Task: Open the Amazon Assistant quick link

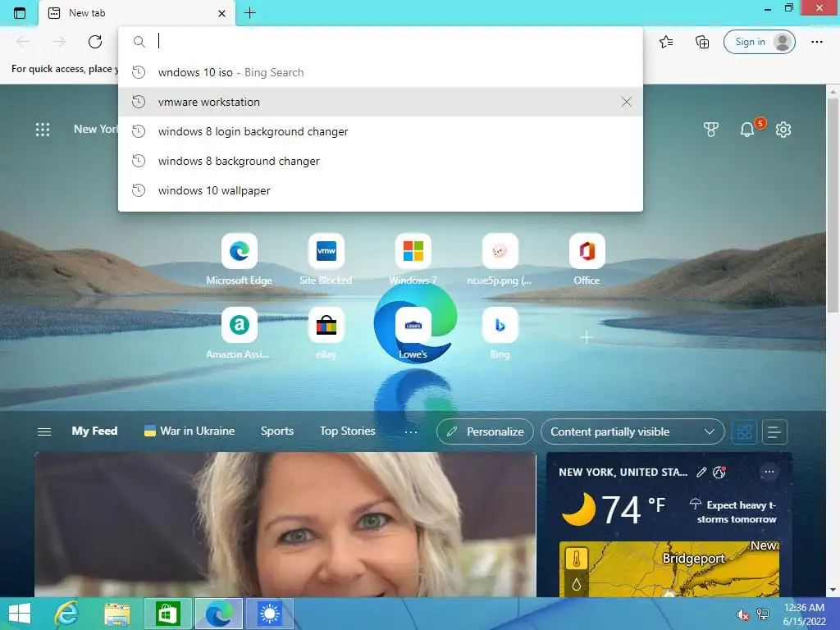Action: pyautogui.click(x=239, y=334)
